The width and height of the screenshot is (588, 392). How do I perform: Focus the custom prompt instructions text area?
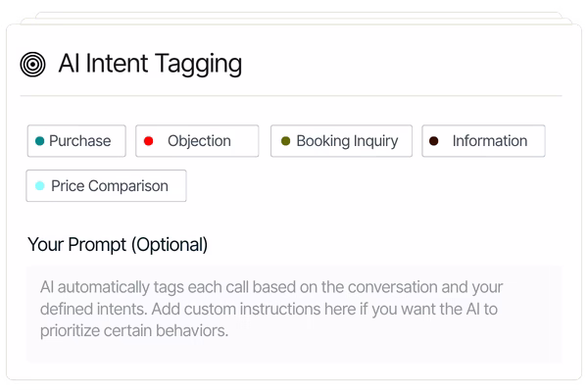tap(294, 314)
